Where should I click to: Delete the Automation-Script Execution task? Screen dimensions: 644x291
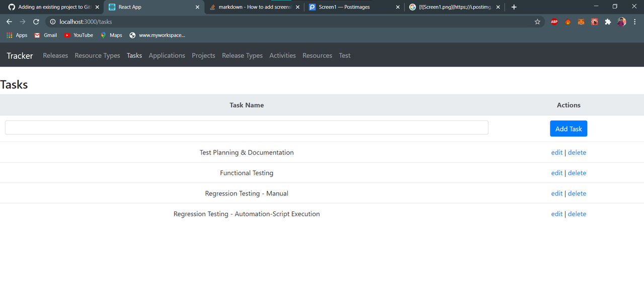pyautogui.click(x=577, y=213)
